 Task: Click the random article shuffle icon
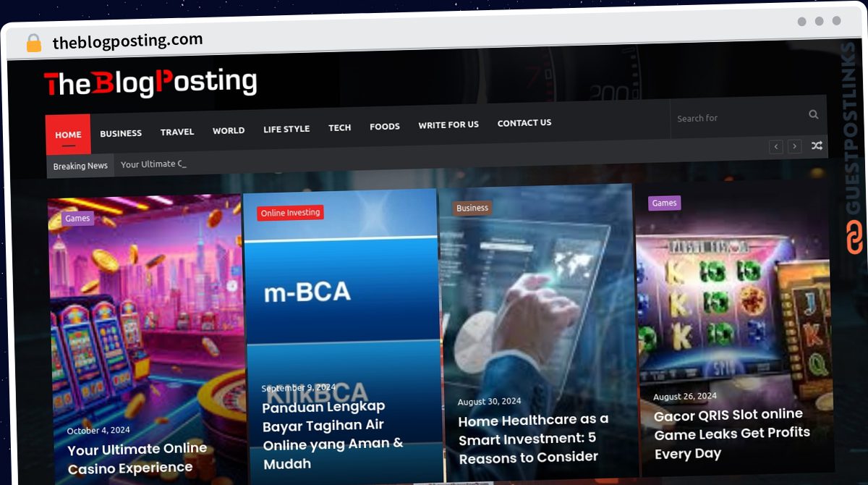tap(817, 145)
